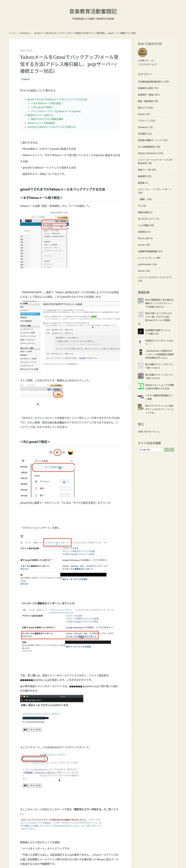This screenshot has height=868, width=186.
Task: Open category プラグイン (115)
Action: click(146, 121)
